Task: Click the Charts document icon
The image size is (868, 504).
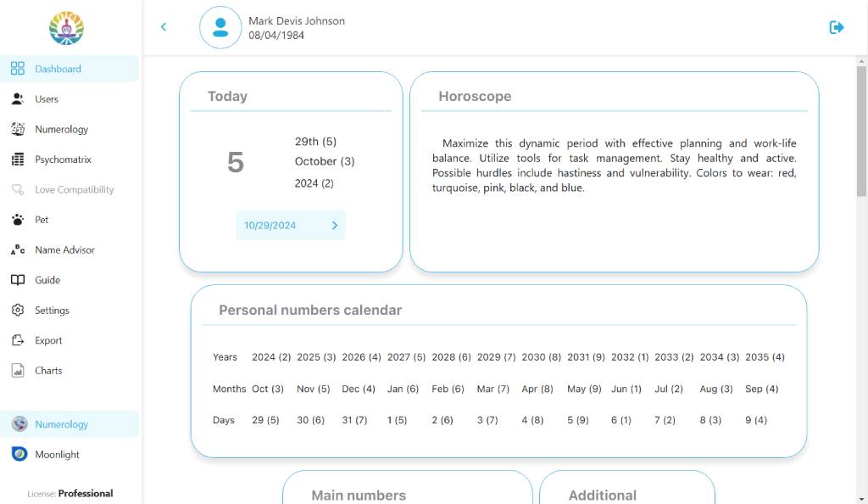Action: point(18,371)
